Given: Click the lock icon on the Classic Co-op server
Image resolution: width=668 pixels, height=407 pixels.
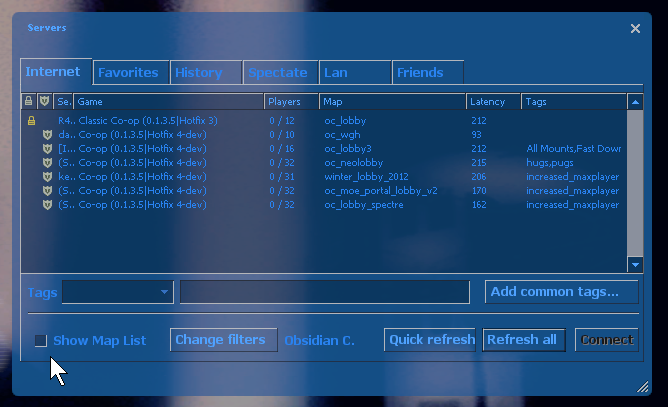Looking at the screenshot, I should pyautogui.click(x=31, y=121).
